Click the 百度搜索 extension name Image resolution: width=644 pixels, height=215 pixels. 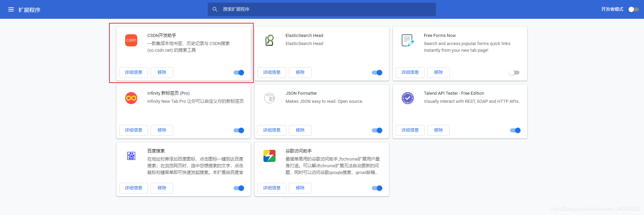coord(156,151)
